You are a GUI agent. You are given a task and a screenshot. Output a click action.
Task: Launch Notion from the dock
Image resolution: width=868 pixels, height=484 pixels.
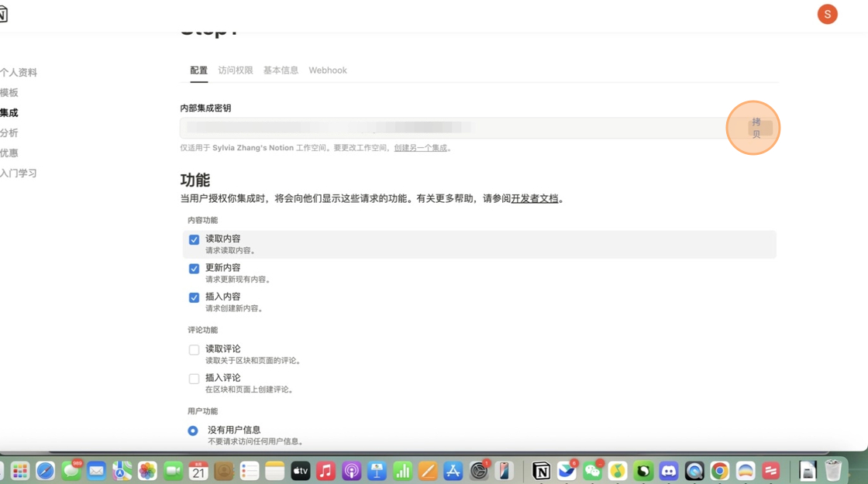click(x=541, y=472)
